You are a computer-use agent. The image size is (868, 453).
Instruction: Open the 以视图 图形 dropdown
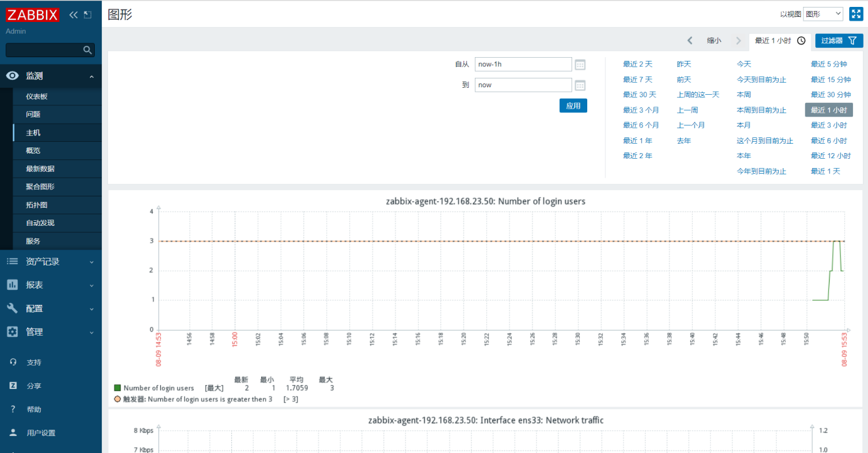823,14
